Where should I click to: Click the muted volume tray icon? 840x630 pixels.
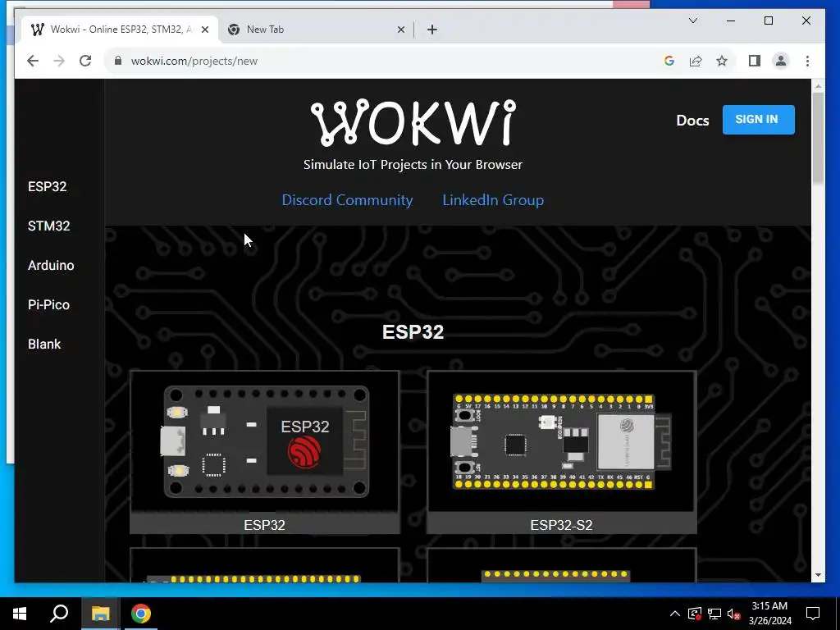point(733,614)
